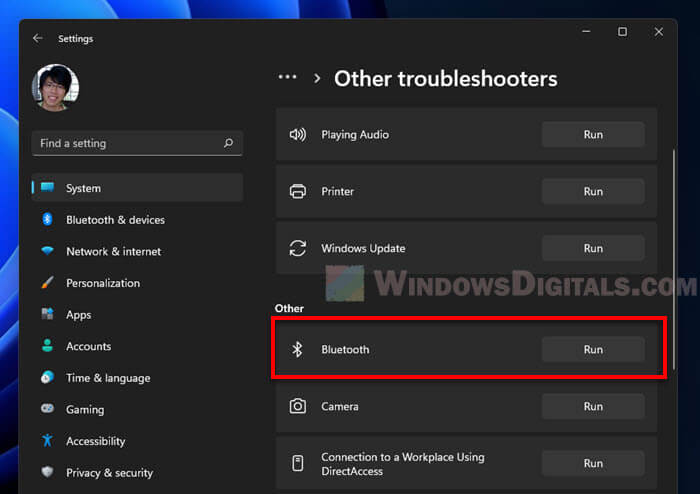Click the Other section heading
The height and width of the screenshot is (494, 700).
pyautogui.click(x=289, y=308)
